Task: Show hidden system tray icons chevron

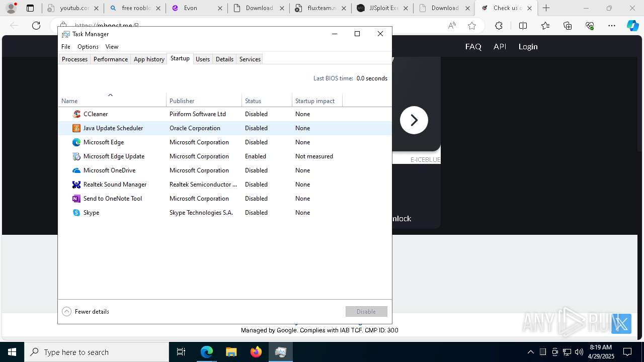Action: pos(531,352)
